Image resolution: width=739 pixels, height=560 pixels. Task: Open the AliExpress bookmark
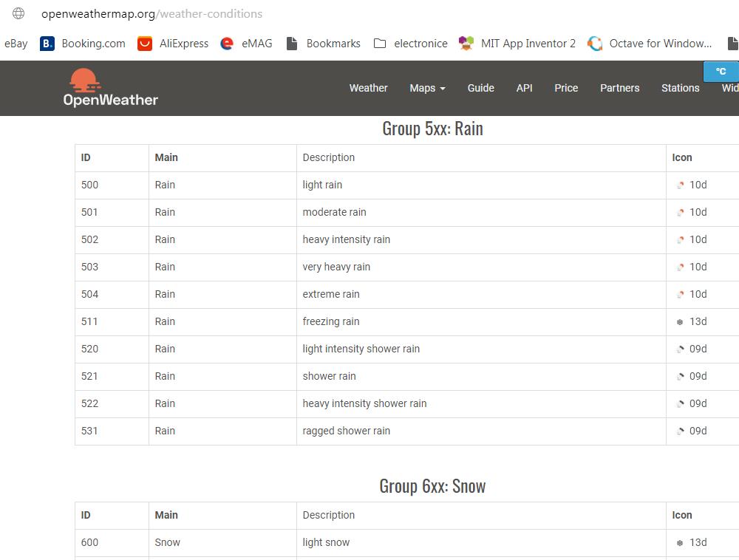(x=173, y=44)
